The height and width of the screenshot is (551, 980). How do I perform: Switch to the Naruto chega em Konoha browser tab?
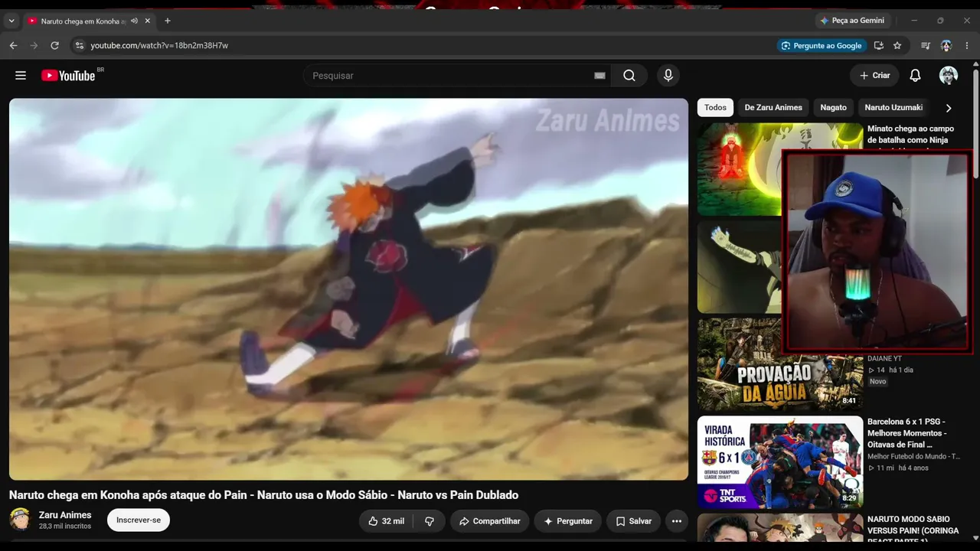click(x=83, y=21)
